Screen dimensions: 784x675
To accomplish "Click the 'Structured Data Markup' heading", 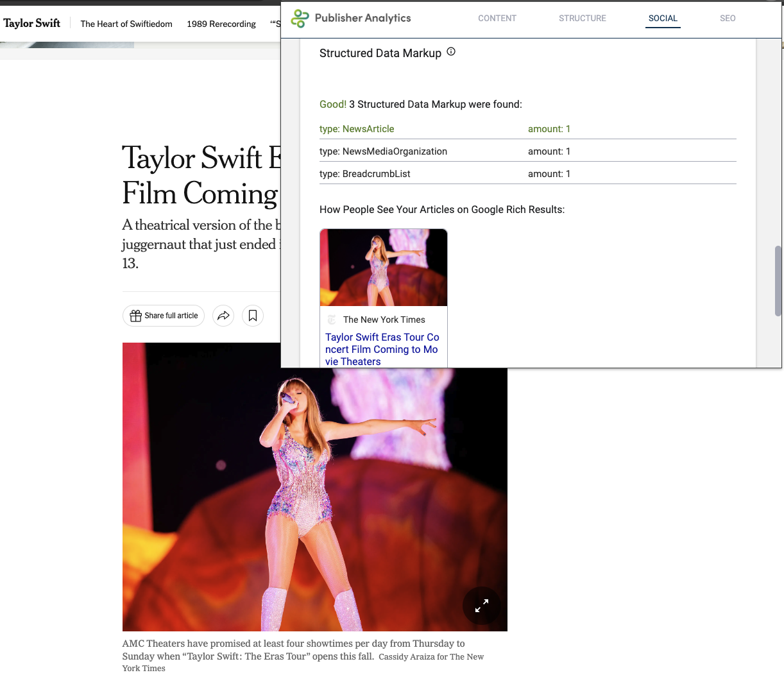I will [380, 53].
